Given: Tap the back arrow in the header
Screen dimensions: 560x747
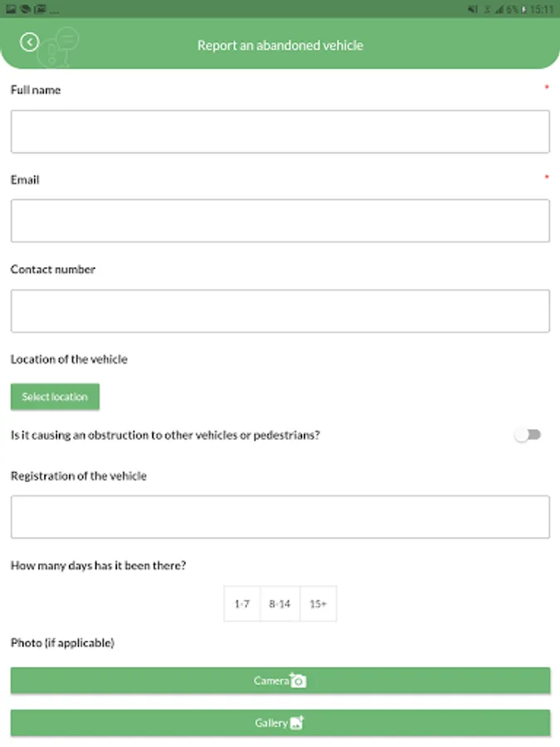Looking at the screenshot, I should [x=30, y=42].
